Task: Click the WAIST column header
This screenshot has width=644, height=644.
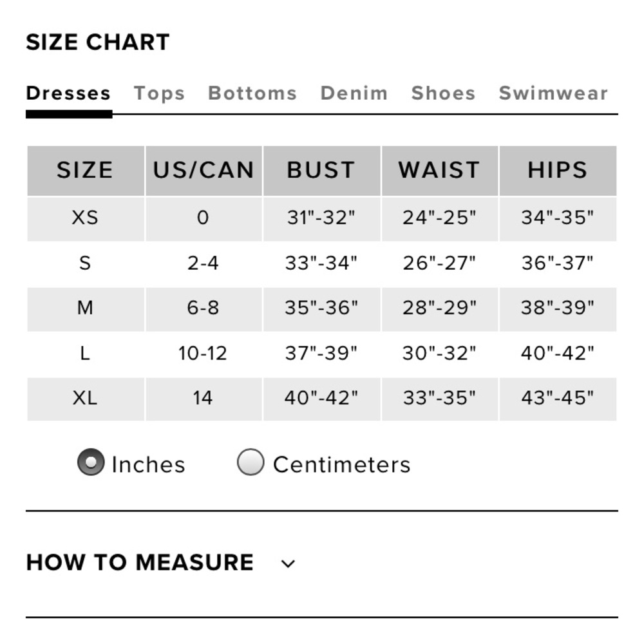Action: (x=439, y=170)
